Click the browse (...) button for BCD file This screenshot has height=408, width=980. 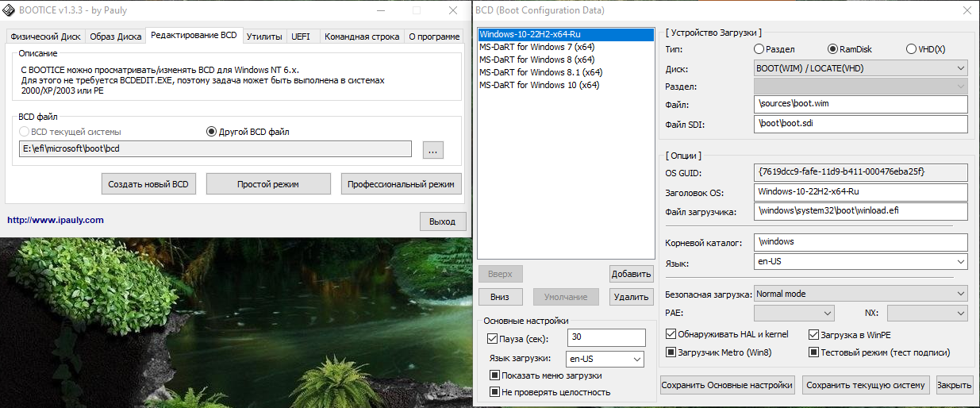432,150
